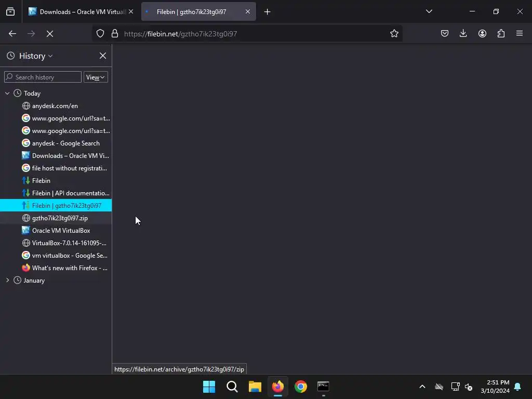The height and width of the screenshot is (399, 532).
Task: Show site security padlock info
Action: click(x=115, y=34)
